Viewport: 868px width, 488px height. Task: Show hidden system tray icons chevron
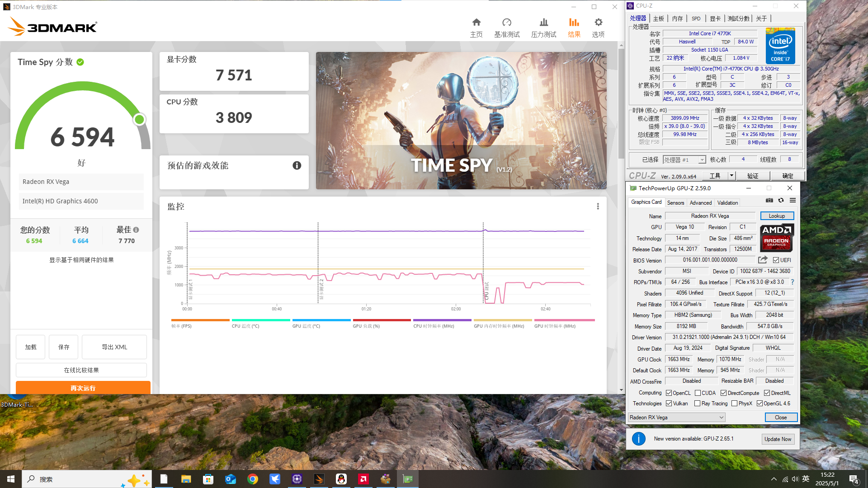click(x=774, y=479)
